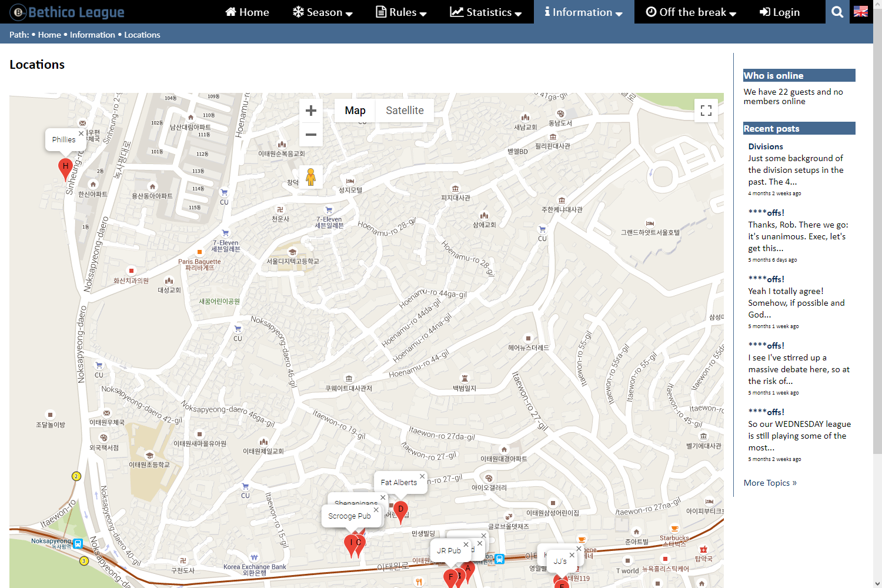Click the UK flag language icon
This screenshot has height=588, width=882.
coord(861,12)
